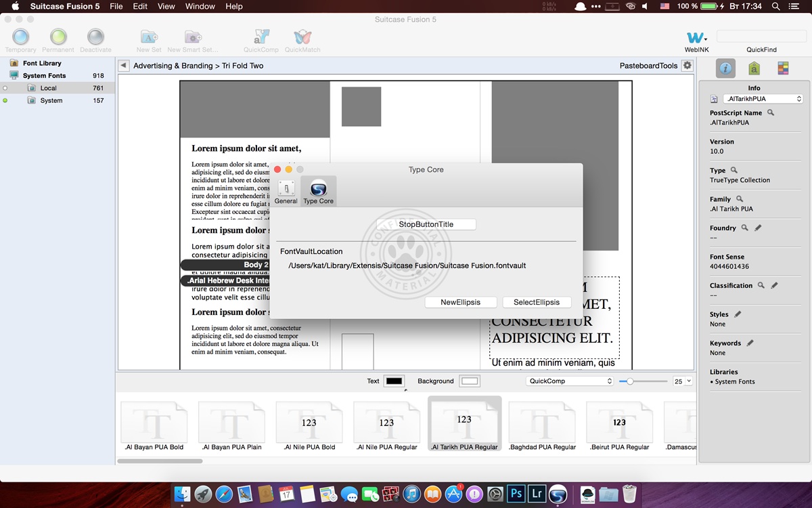Open the Window menu
This screenshot has width=812, height=508.
click(x=200, y=6)
